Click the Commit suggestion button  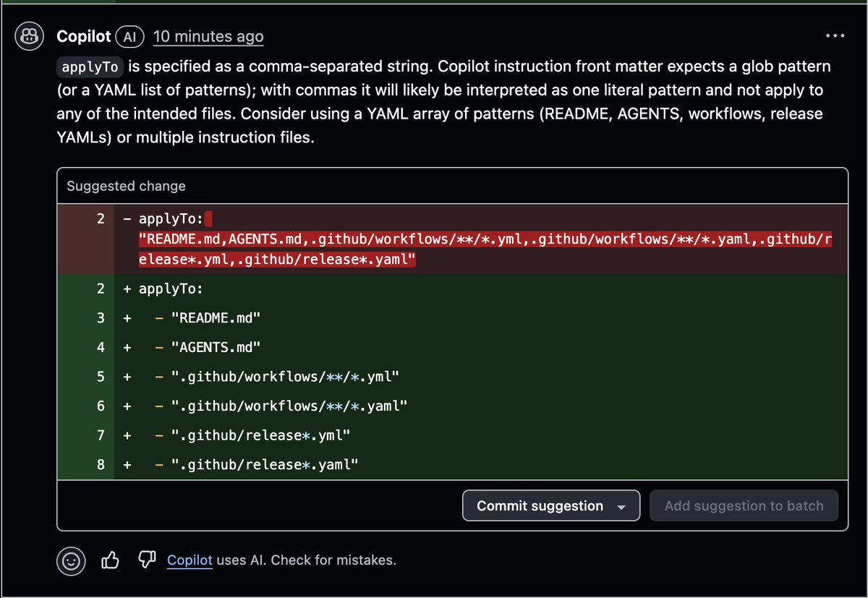pos(551,506)
